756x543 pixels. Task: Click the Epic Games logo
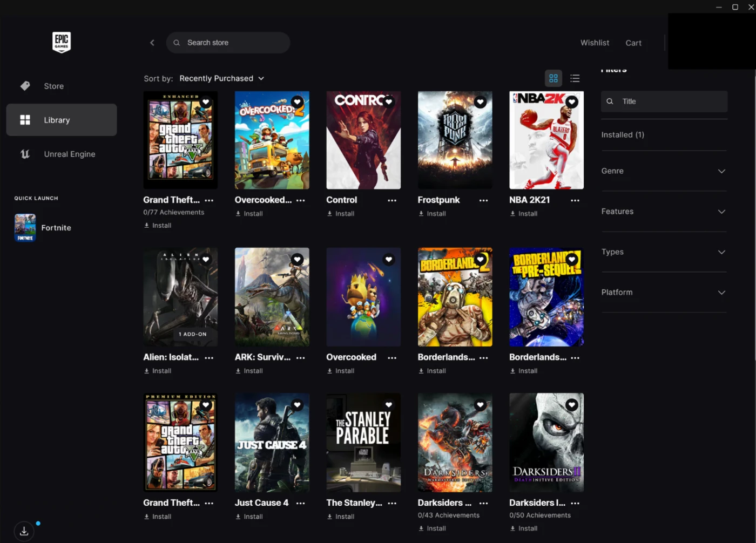62,42
